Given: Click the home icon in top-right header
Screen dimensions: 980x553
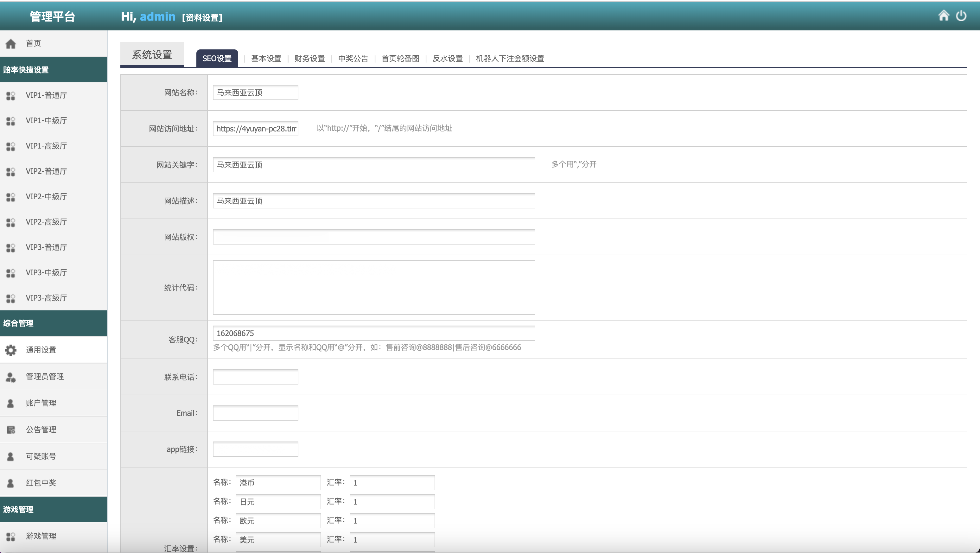Looking at the screenshot, I should (x=944, y=16).
